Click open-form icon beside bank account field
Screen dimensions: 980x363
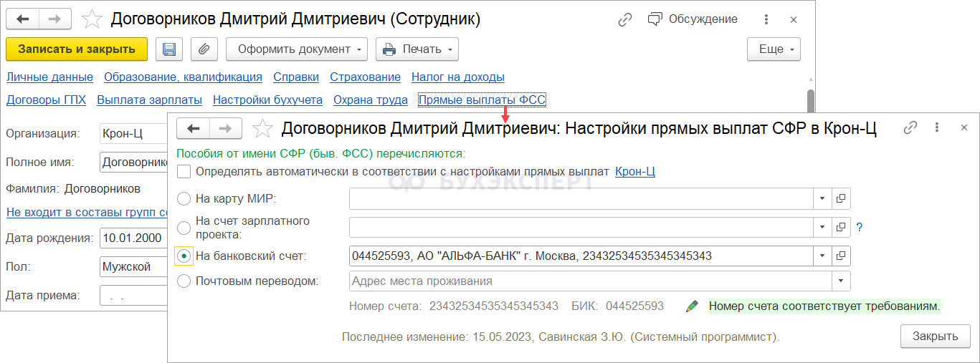click(x=841, y=256)
